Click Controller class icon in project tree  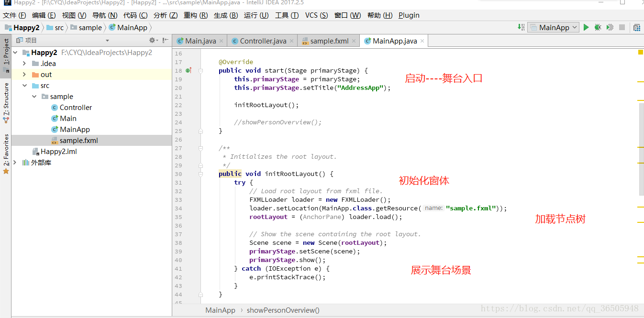pyautogui.click(x=55, y=108)
